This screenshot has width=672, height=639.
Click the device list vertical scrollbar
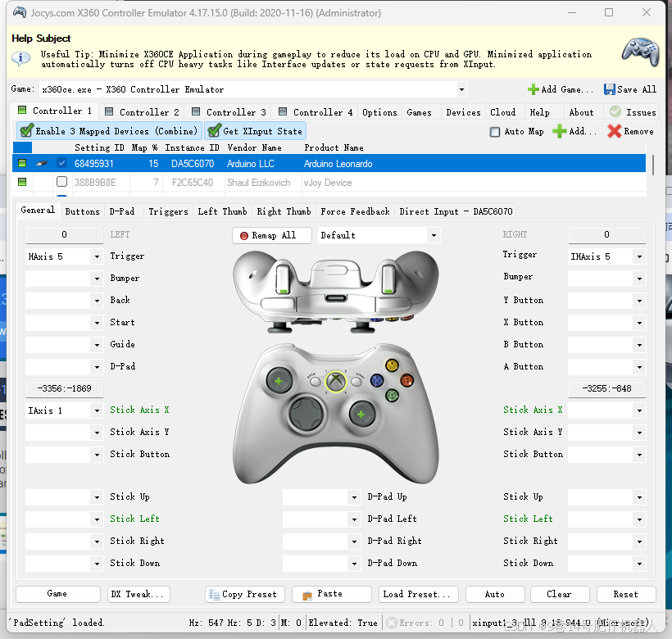[x=653, y=165]
